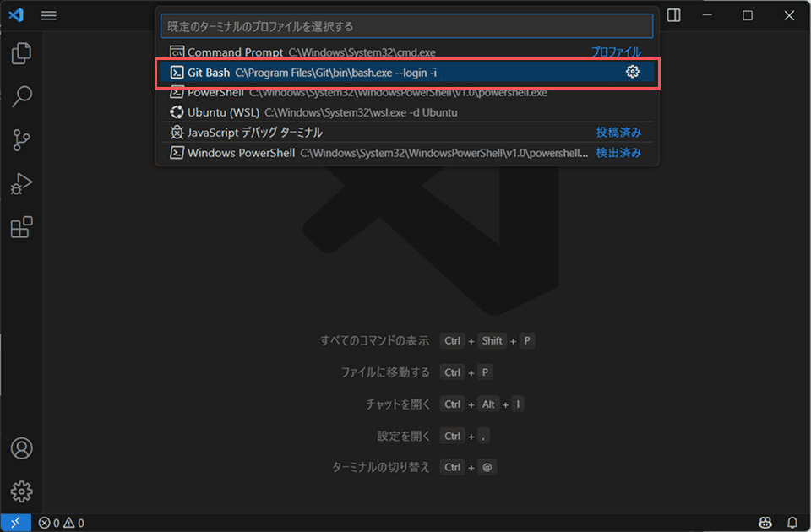Open the remote window status bar button
The width and height of the screenshot is (811, 532).
coord(15,523)
